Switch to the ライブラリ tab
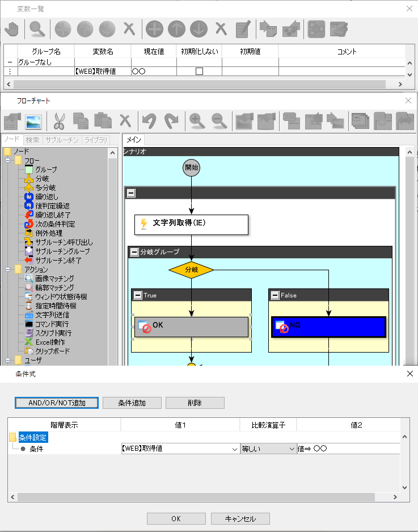 (96, 140)
